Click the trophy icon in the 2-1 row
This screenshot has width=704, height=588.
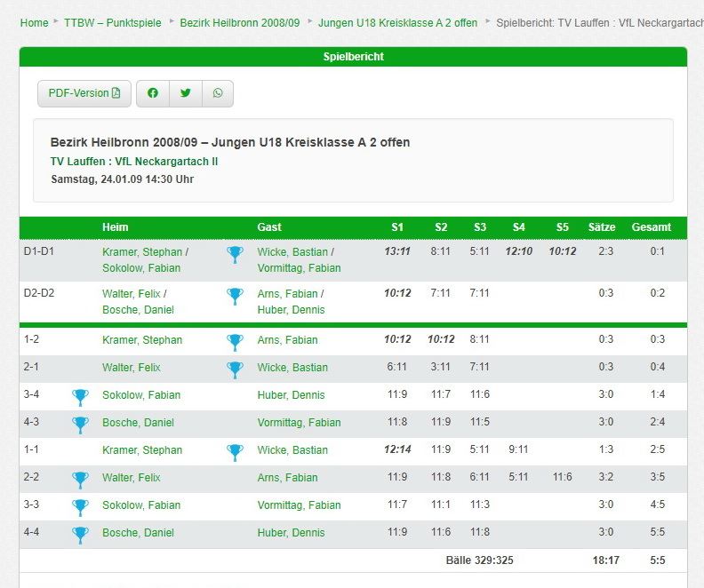[235, 370]
